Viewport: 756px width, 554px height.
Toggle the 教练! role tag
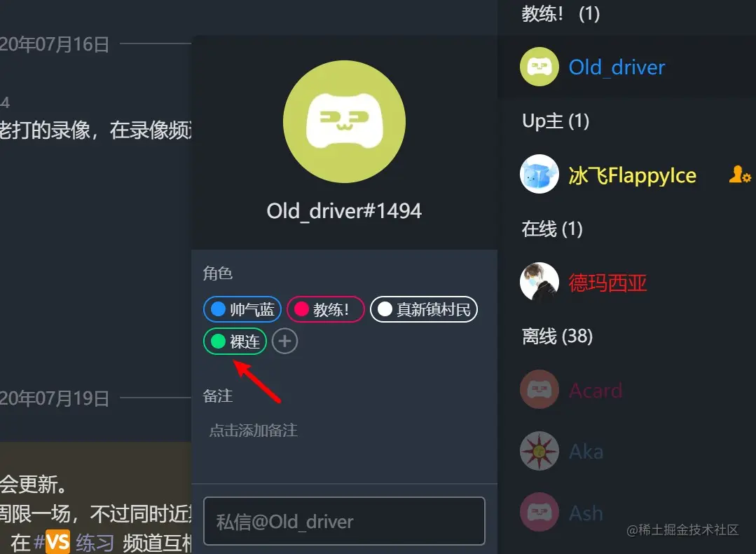[x=325, y=309]
